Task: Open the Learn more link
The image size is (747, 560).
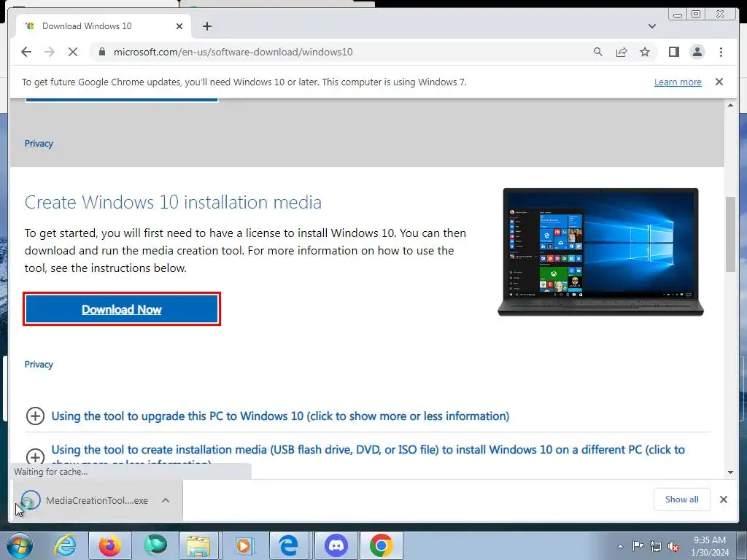Action: click(x=678, y=82)
